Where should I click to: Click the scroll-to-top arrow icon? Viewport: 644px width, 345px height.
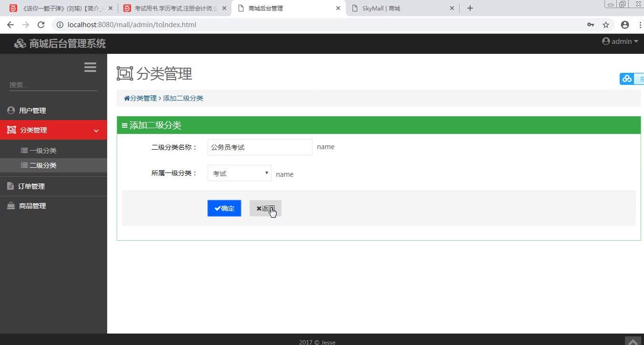click(x=633, y=342)
